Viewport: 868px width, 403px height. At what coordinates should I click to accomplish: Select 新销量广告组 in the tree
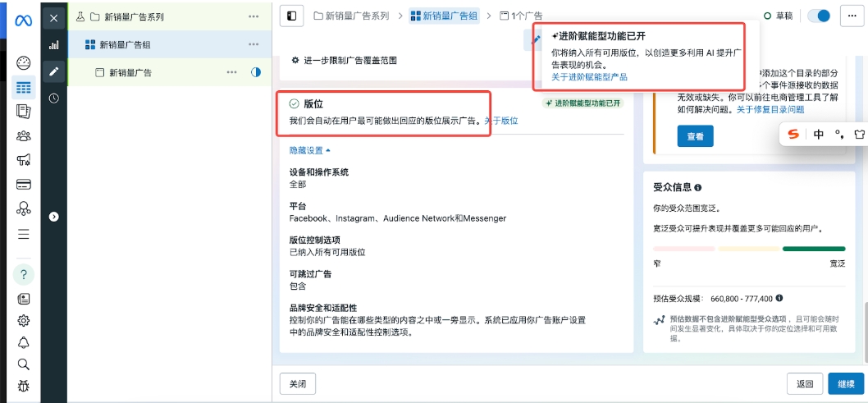click(125, 45)
